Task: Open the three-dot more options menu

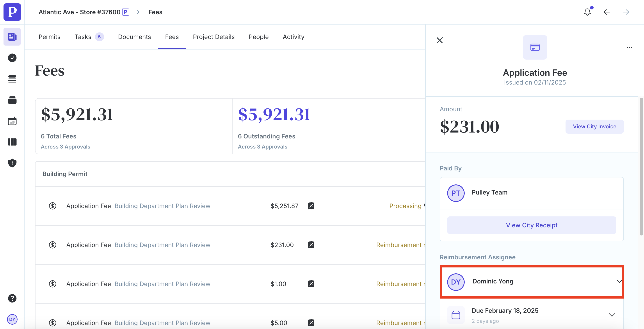Action: (629, 47)
